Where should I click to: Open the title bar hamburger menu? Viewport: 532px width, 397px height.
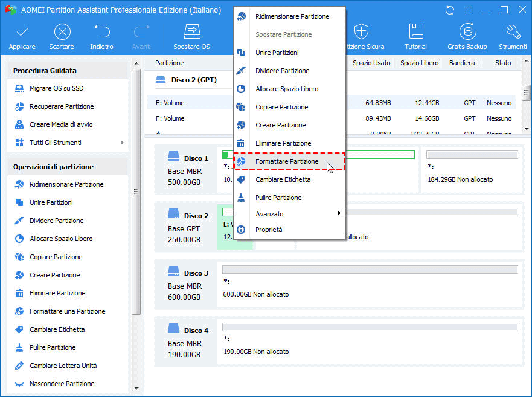click(467, 10)
